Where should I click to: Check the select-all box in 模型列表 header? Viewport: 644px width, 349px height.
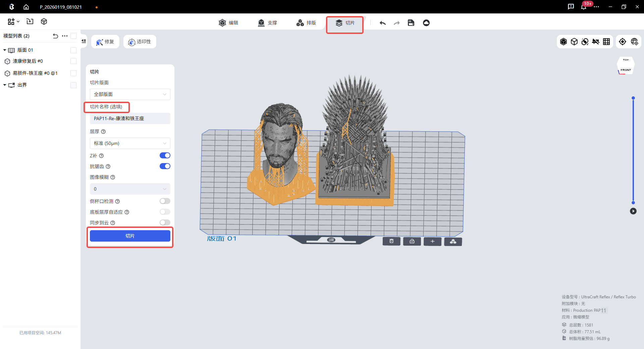click(73, 36)
